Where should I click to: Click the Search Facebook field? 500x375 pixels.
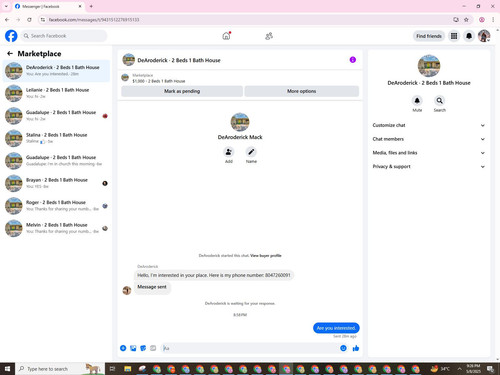pos(64,36)
